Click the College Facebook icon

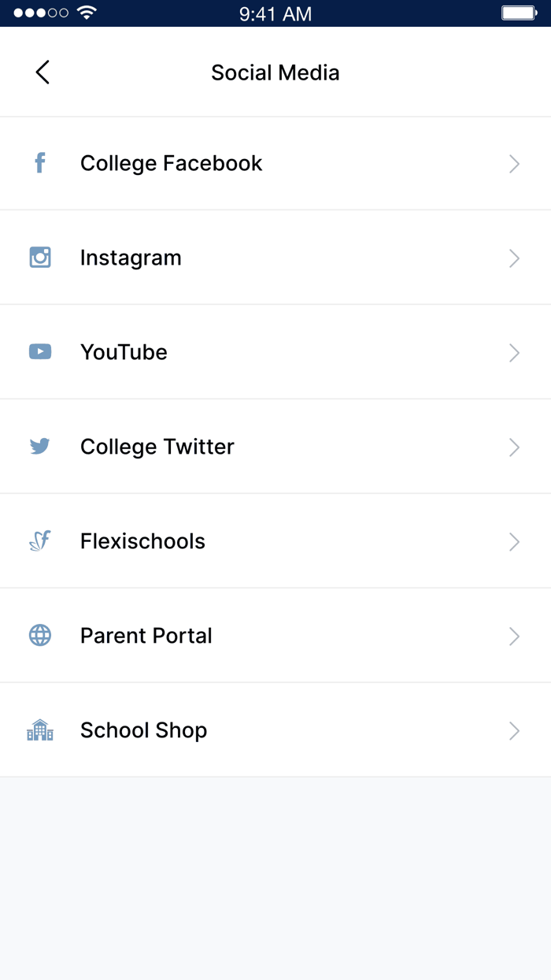(x=39, y=163)
